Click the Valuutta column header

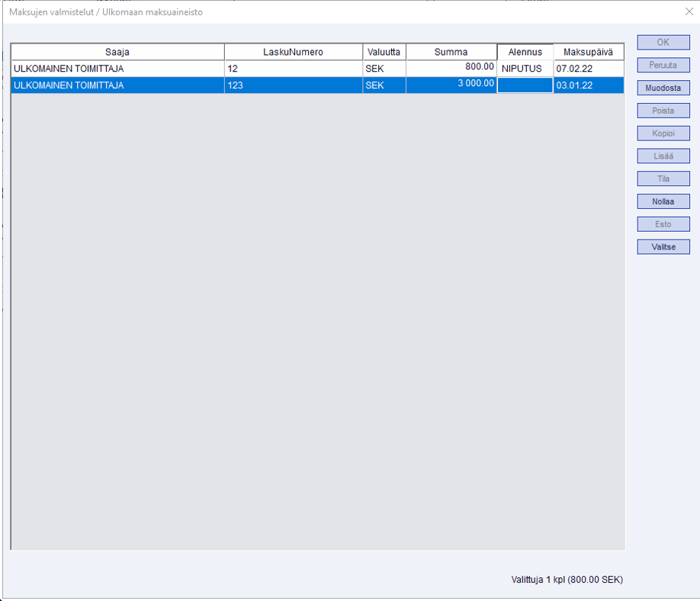coord(384,52)
